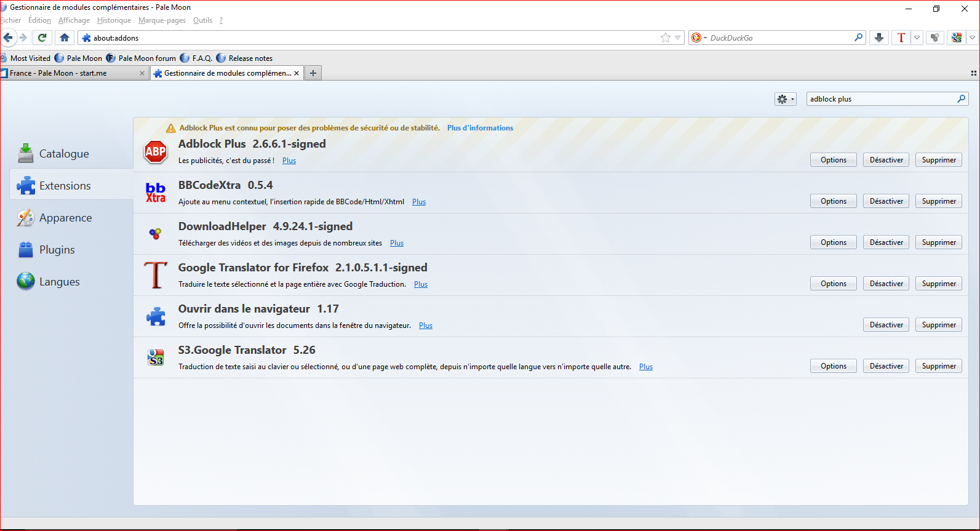Click the Adblock Plus ABP icon

click(156, 151)
